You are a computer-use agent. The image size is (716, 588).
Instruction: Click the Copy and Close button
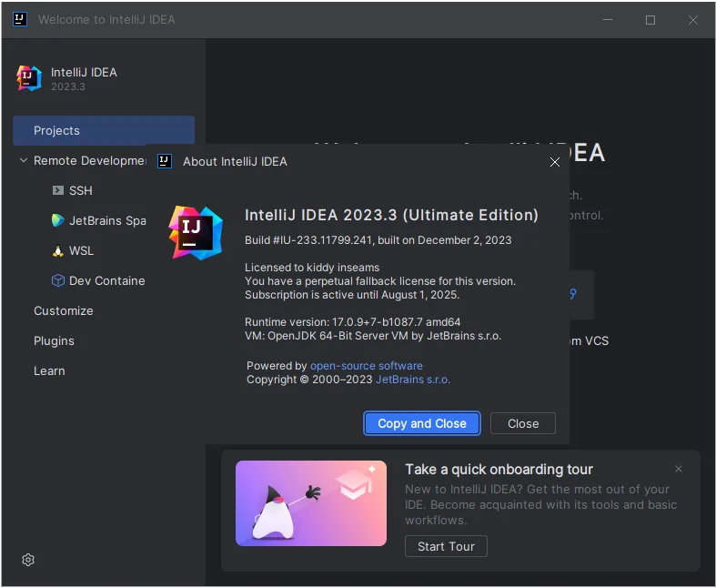422,423
